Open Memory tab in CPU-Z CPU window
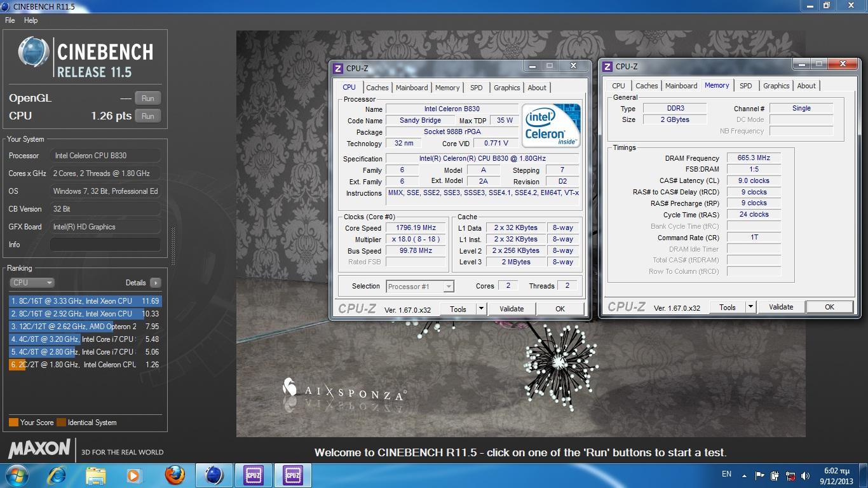 click(447, 88)
